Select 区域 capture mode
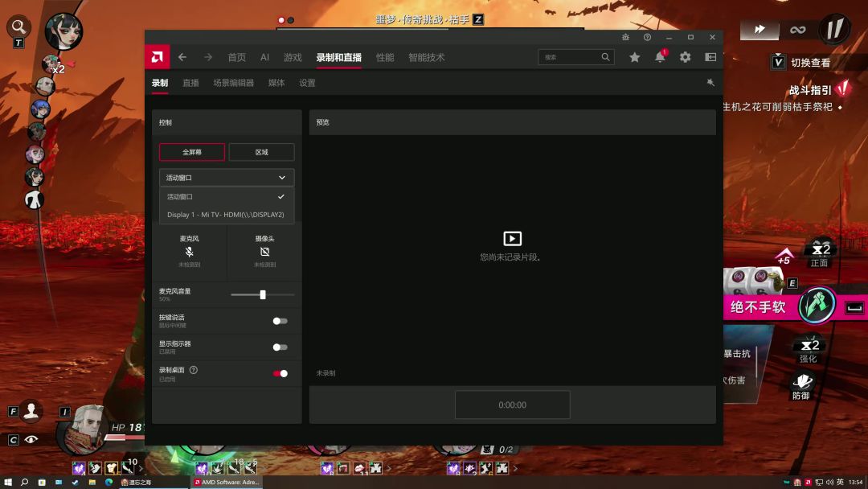The image size is (868, 489). [262, 152]
